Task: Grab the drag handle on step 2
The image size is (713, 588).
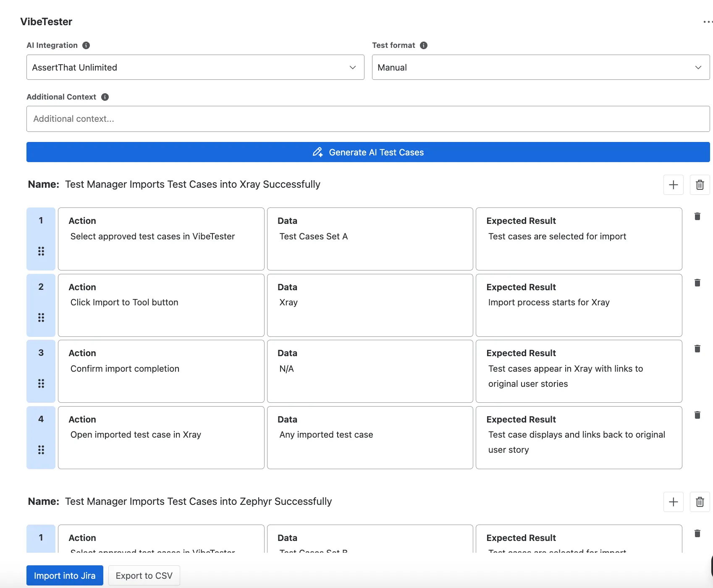Action: pyautogui.click(x=41, y=318)
